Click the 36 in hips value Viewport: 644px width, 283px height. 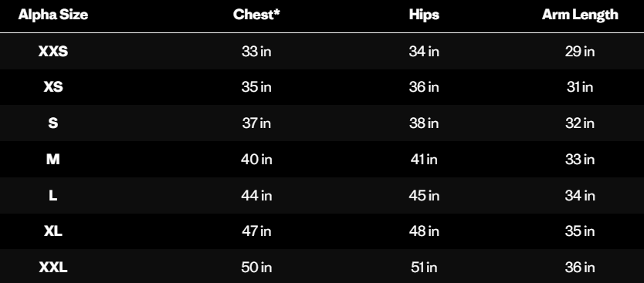[424, 87]
